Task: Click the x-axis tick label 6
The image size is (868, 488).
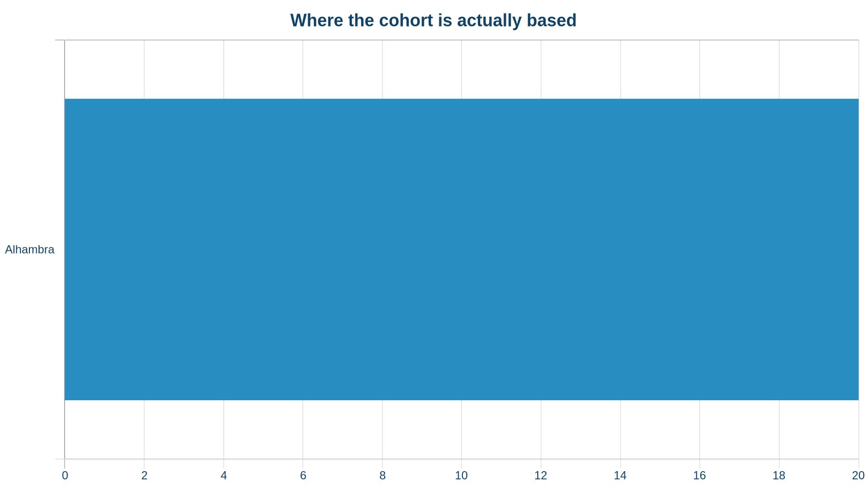Action: [303, 475]
